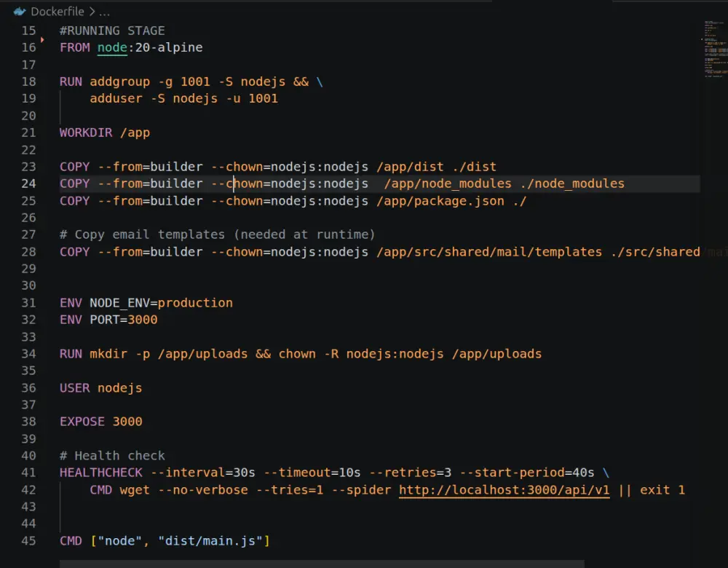Click 'wget' on line 42

pos(135,490)
